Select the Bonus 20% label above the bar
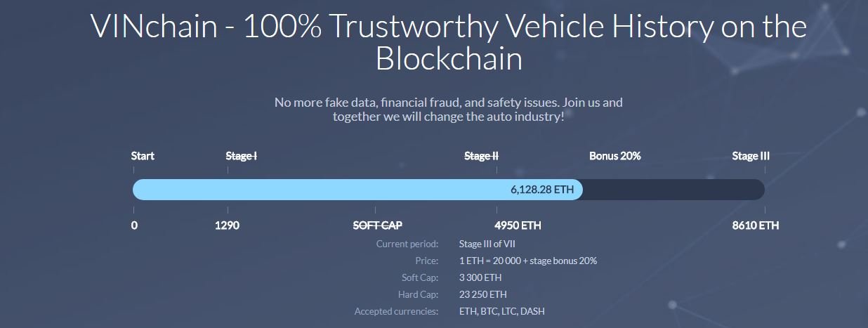Image resolution: width=868 pixels, height=328 pixels. point(614,156)
